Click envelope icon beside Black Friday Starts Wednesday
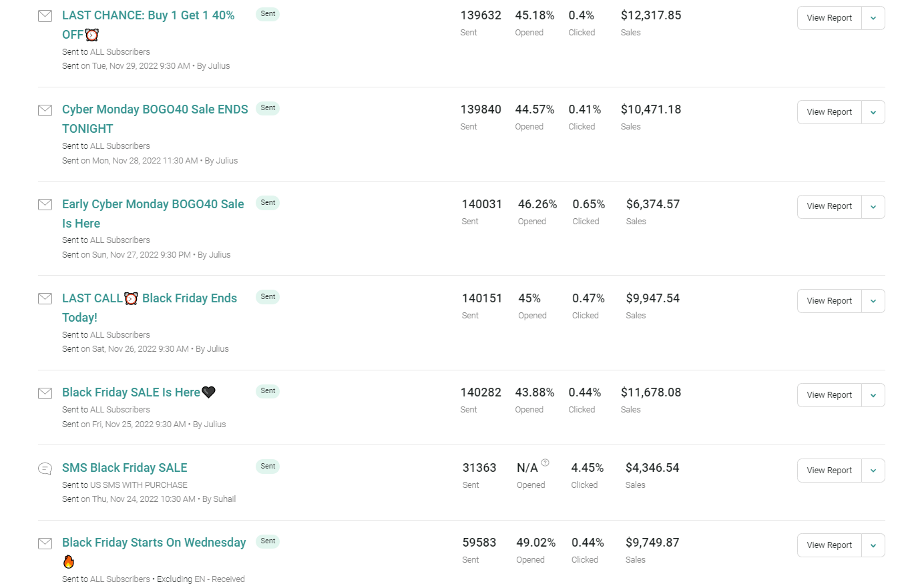The image size is (908, 588). tap(45, 543)
